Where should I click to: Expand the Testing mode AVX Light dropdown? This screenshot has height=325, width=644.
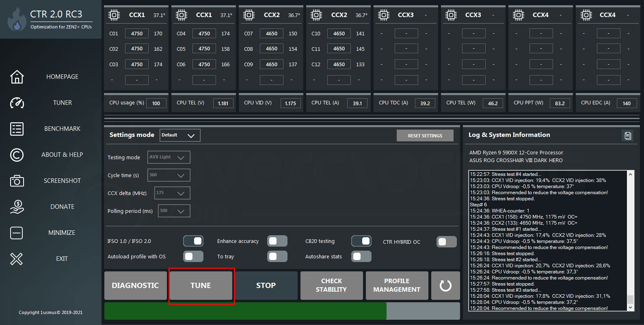point(169,157)
